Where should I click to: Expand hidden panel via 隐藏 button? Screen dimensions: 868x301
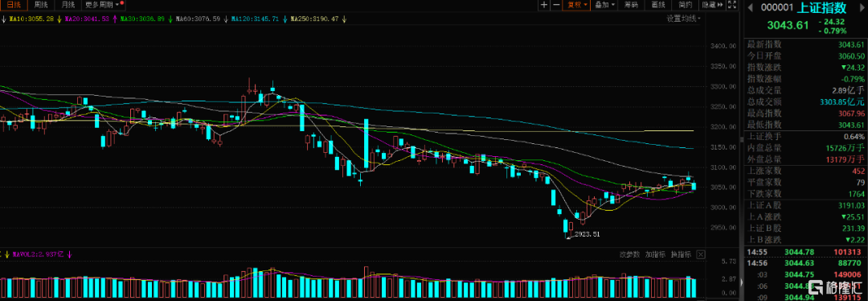point(711,5)
